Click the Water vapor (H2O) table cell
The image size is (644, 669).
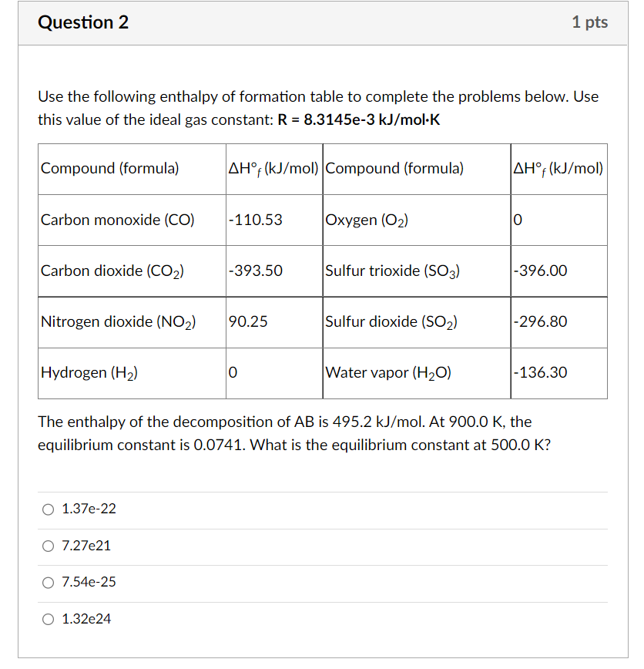coord(393,373)
